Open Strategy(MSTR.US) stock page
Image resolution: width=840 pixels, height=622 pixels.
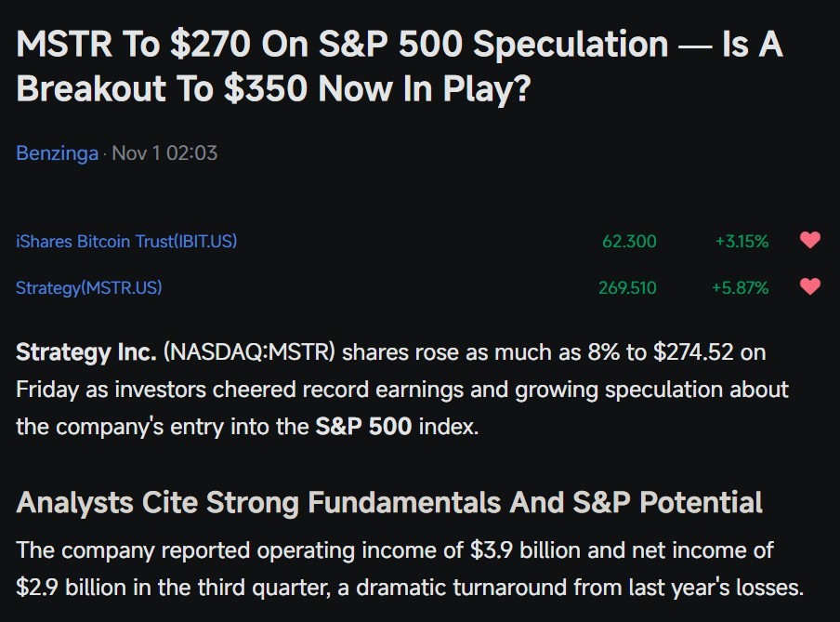[89, 288]
